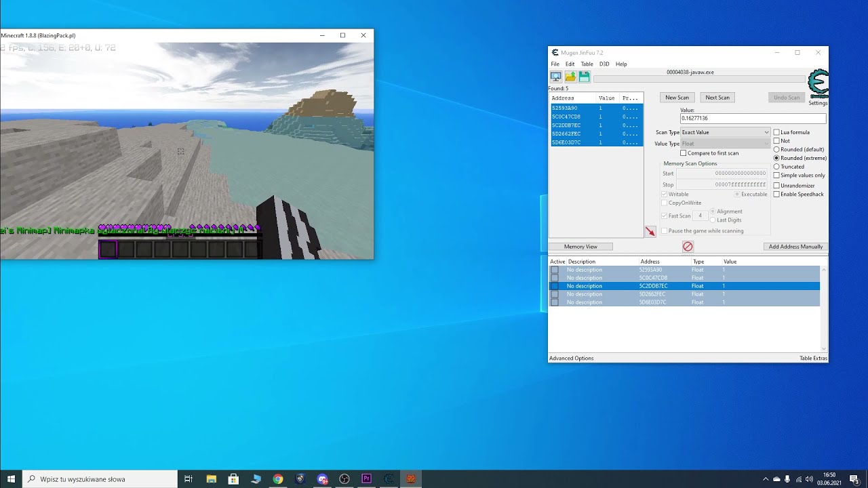Select first hotbar slot in Minecraft
The image size is (868, 488).
pos(108,249)
